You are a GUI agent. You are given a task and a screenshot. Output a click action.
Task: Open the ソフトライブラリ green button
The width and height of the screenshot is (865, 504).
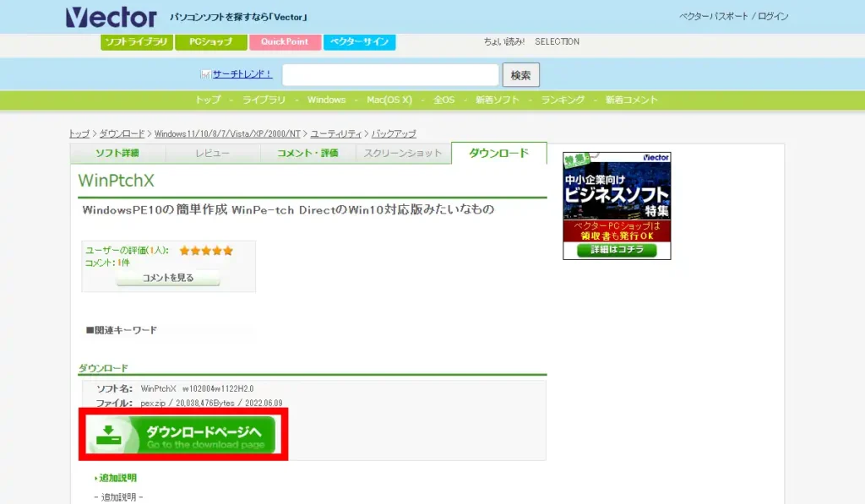coord(136,41)
